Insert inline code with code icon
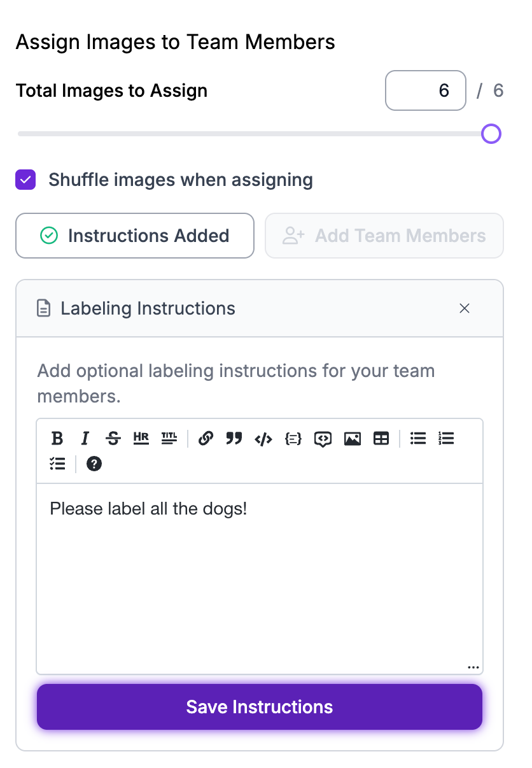This screenshot has height=768, width=532. click(263, 439)
